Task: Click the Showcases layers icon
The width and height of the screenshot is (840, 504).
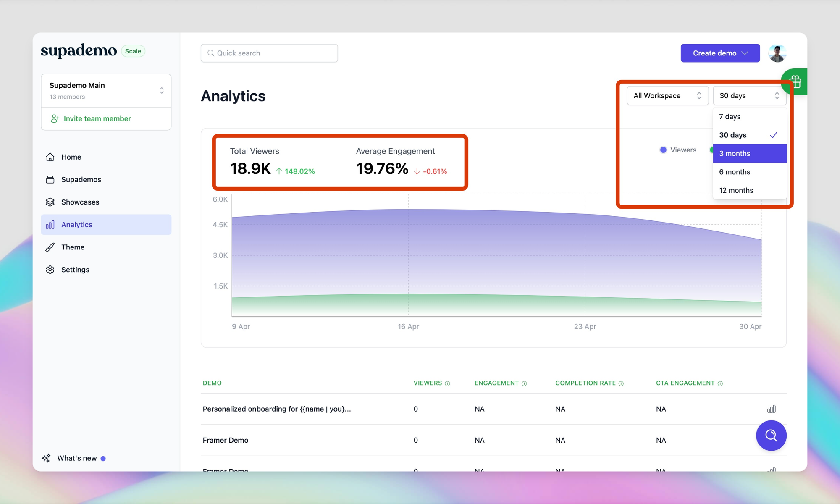Action: point(50,202)
